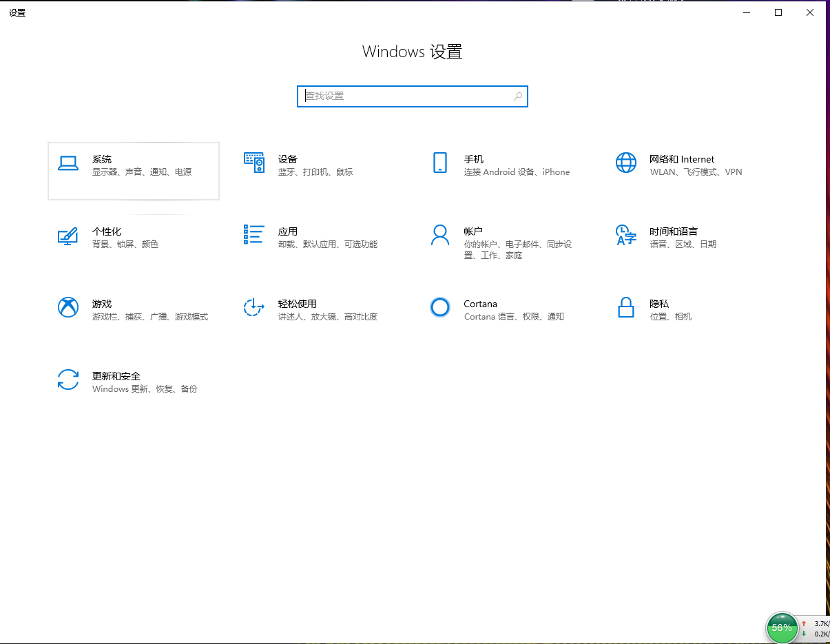Open the 系统 laptop icon
This screenshot has height=644, width=830.
pyautogui.click(x=68, y=163)
